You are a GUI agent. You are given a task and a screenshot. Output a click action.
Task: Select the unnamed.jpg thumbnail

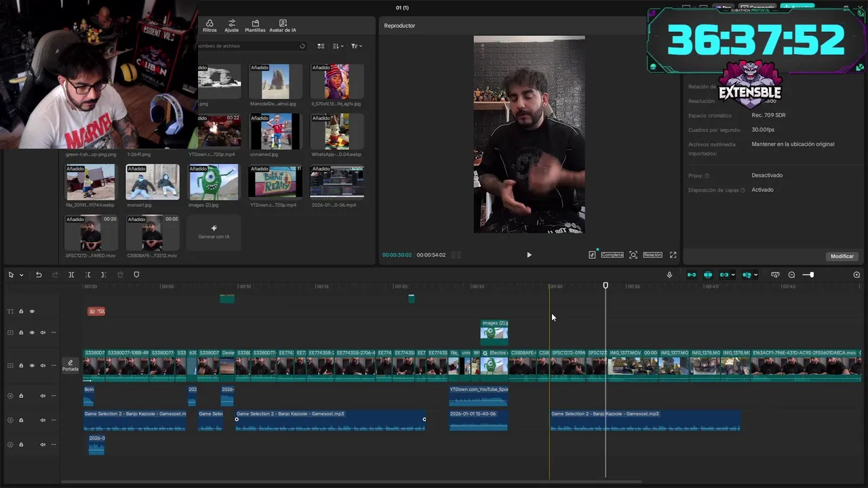(275, 131)
